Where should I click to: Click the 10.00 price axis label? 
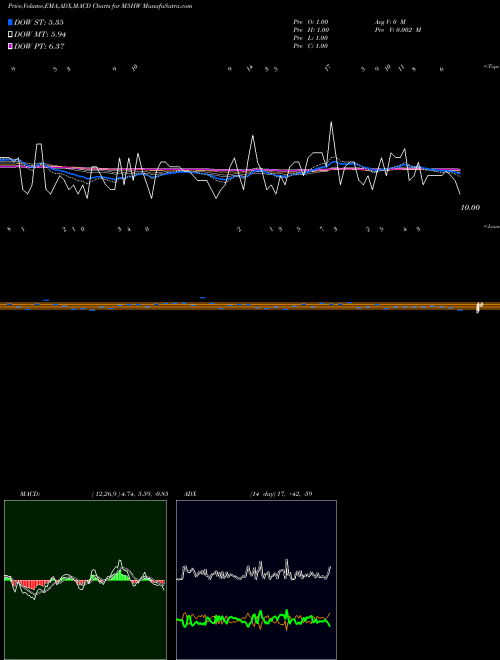(470, 208)
